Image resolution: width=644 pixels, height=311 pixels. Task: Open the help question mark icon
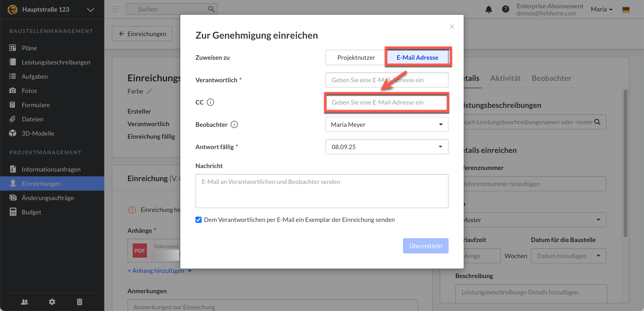pyautogui.click(x=505, y=9)
